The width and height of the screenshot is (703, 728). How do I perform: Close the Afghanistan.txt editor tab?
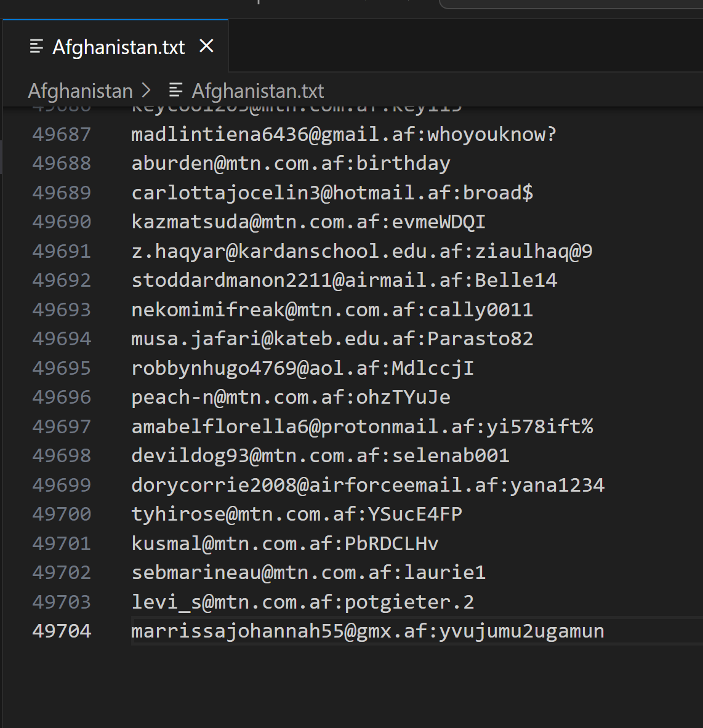point(207,46)
